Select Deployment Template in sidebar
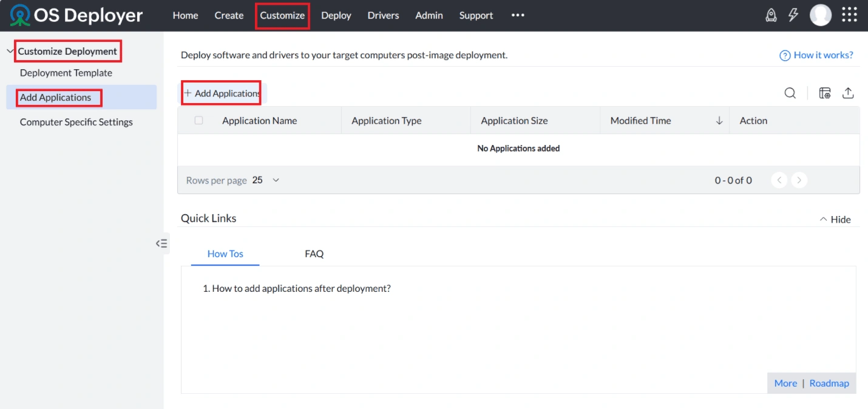This screenshot has width=868, height=409. 66,73
